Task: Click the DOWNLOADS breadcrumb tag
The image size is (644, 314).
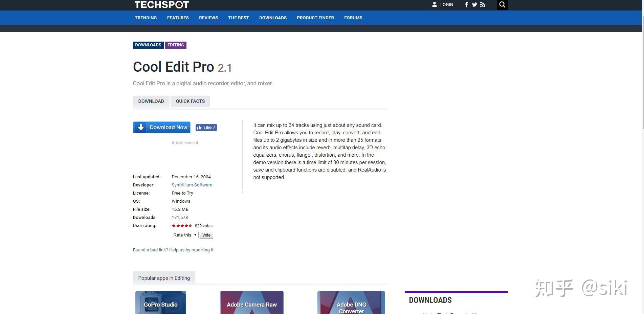Action: point(148,45)
